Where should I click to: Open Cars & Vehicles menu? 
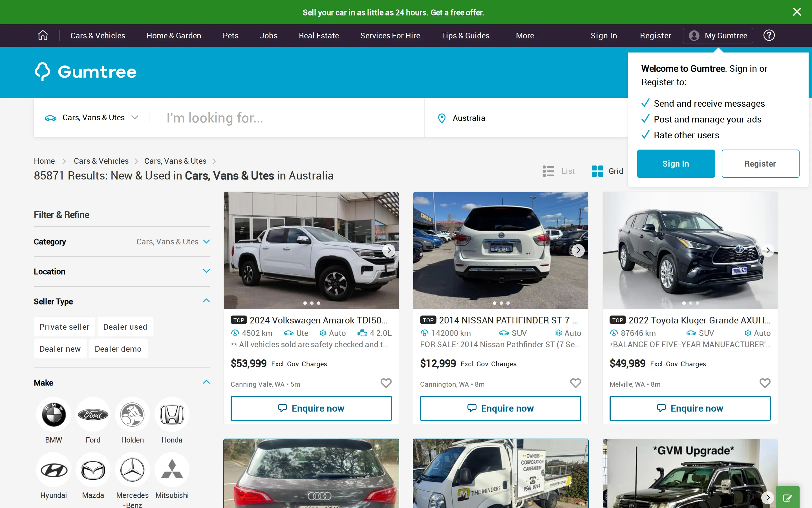[98, 36]
